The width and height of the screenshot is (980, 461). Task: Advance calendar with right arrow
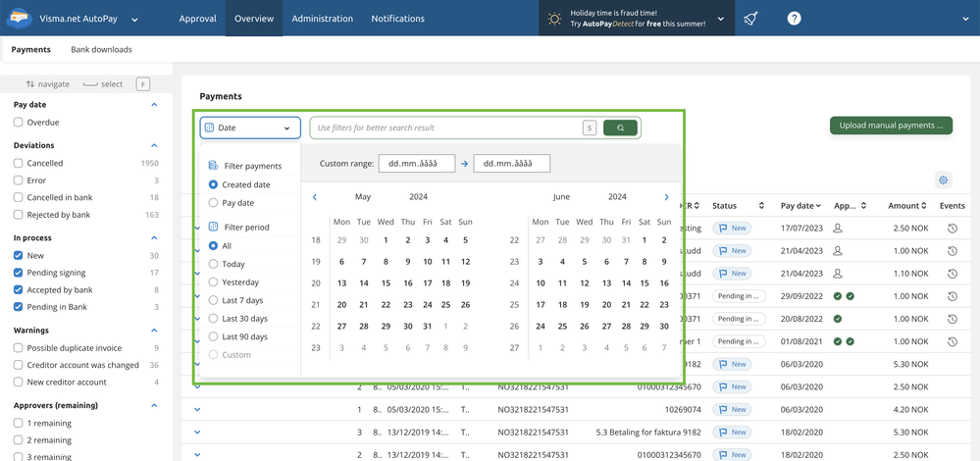(666, 197)
